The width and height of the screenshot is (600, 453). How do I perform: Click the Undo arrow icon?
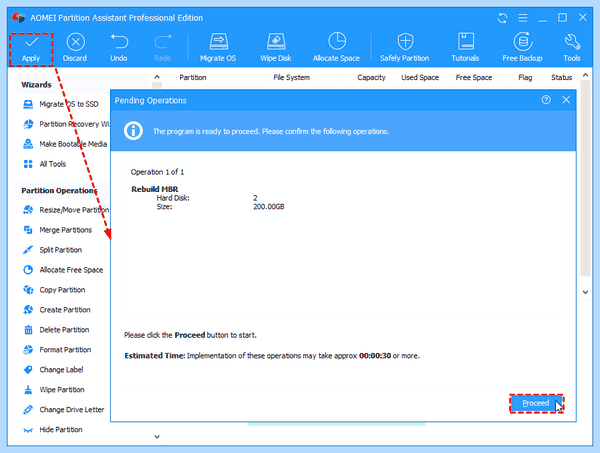(119, 42)
